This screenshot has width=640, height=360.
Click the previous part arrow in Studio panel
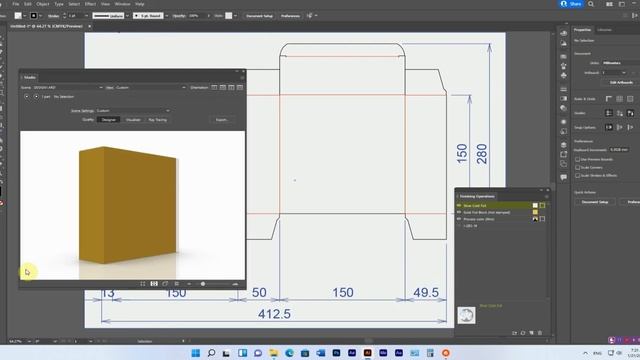coord(27,97)
